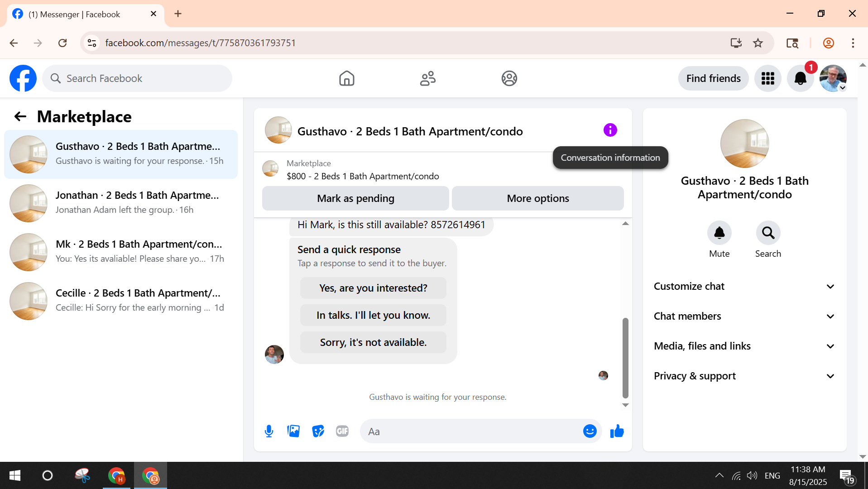Open Snipping tool in taskbar

[x=82, y=475]
